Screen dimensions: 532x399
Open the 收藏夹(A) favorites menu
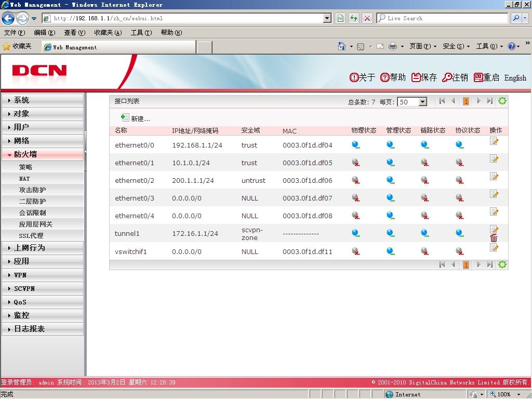click(x=108, y=33)
